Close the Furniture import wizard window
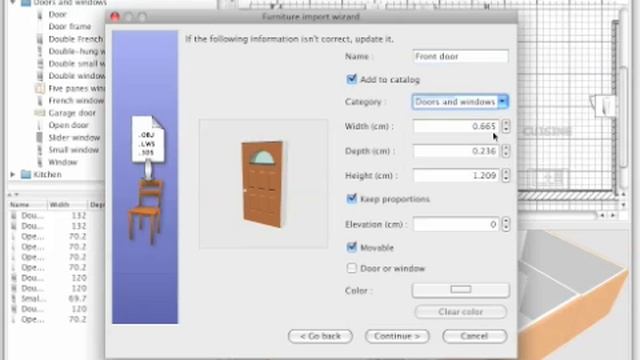The width and height of the screenshot is (640, 360). coord(115,17)
